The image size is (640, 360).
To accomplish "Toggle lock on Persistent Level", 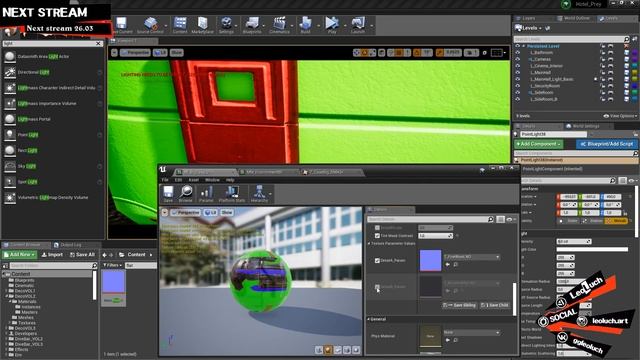I will (602, 46).
